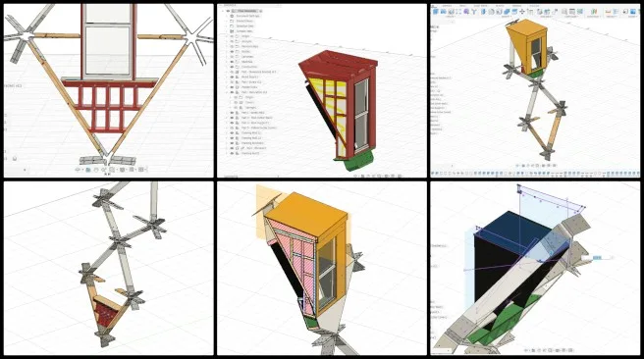644x359 pixels.
Task: Select Document Settings row in browser
Action: click(x=248, y=16)
